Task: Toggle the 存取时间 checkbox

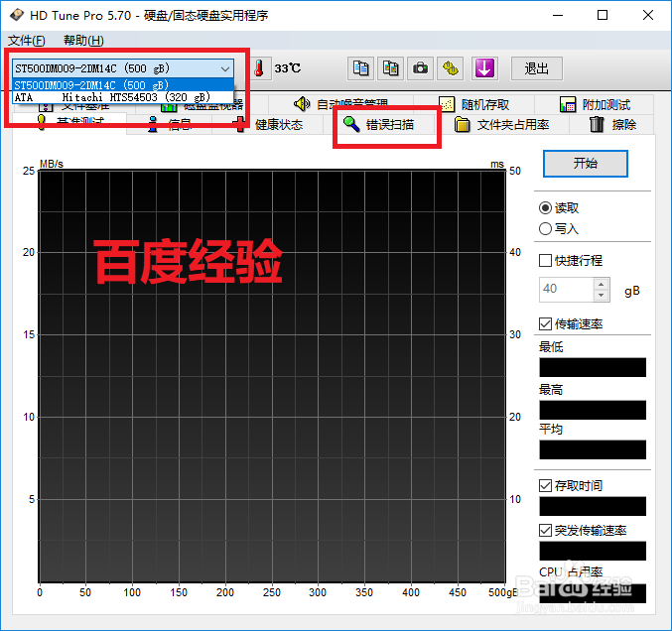Action: click(x=545, y=486)
